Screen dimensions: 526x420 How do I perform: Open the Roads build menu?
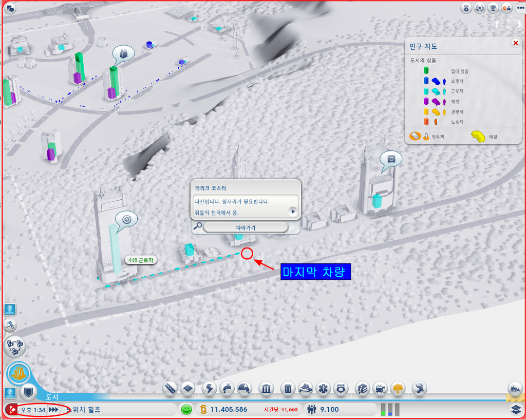(170, 389)
